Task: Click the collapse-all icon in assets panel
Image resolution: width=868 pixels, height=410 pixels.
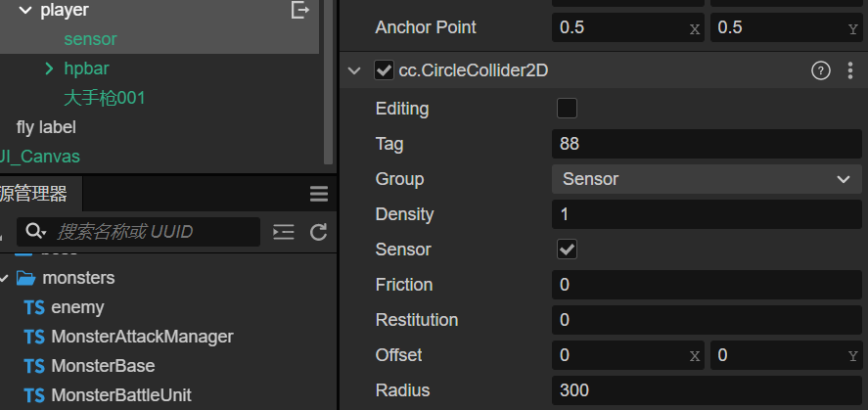Action: tap(283, 232)
